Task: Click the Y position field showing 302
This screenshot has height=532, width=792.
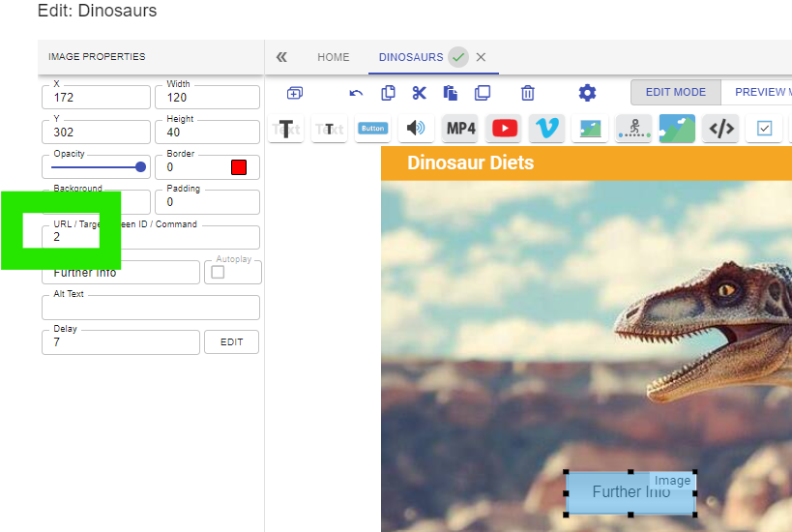Action: (x=96, y=132)
